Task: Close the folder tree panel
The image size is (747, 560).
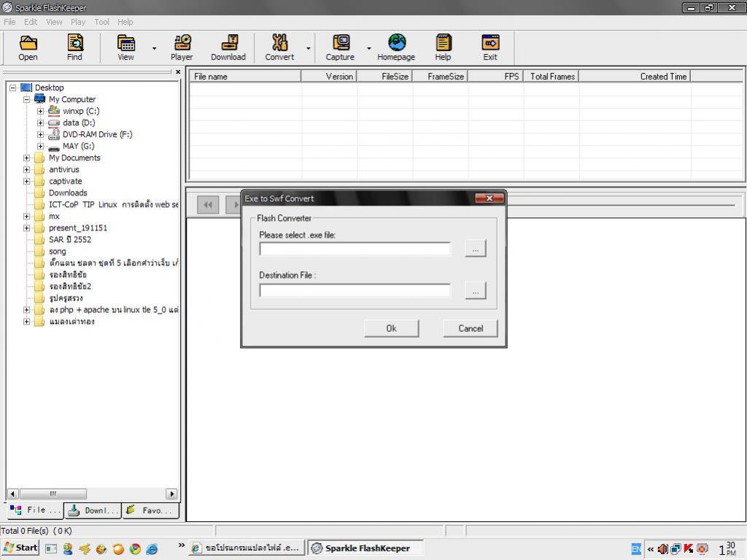Action: click(178, 72)
